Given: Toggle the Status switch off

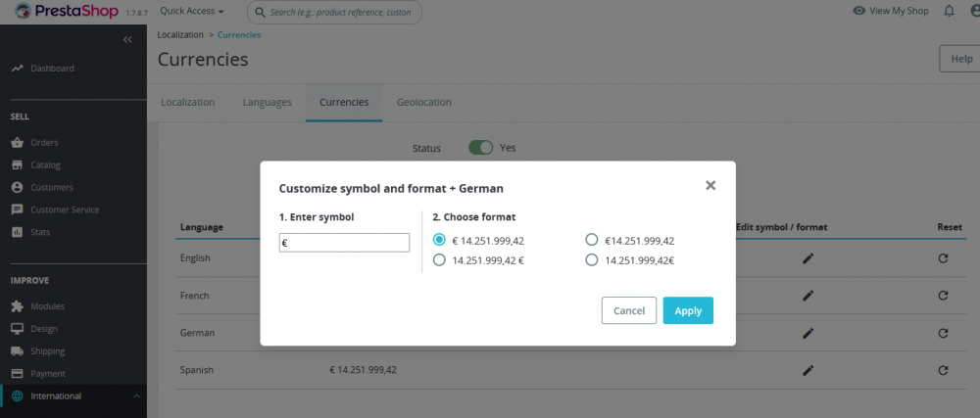Looking at the screenshot, I should [480, 148].
